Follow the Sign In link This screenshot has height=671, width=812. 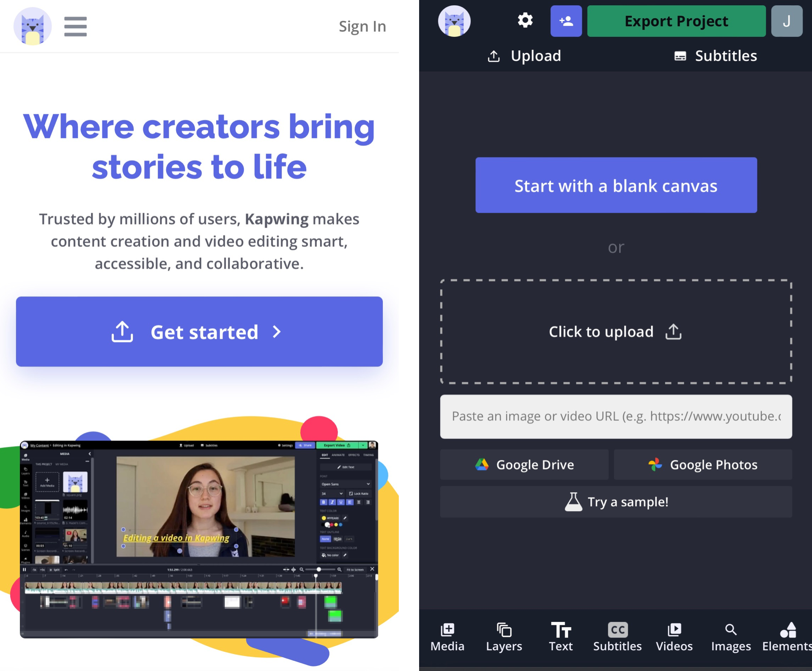point(362,27)
